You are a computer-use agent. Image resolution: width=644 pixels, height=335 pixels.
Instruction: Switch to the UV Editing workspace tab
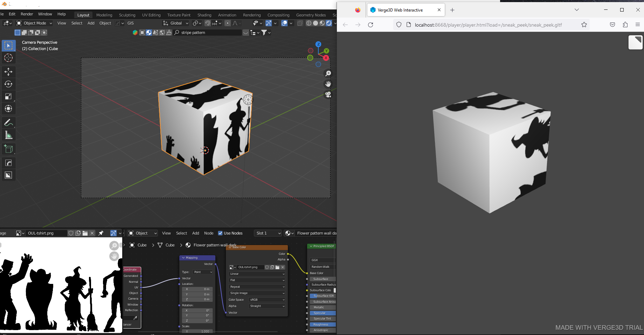tap(151, 15)
